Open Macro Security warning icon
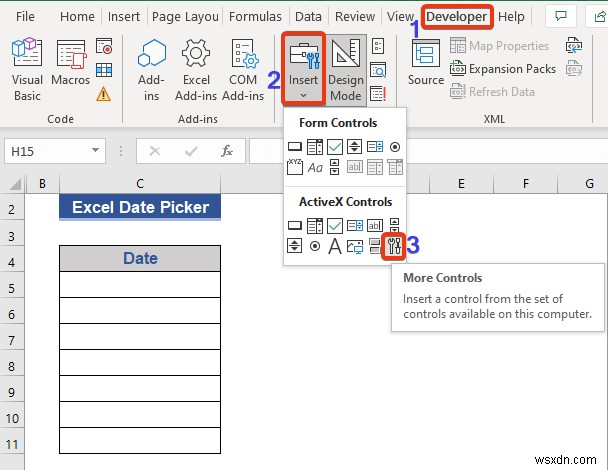 pos(104,94)
